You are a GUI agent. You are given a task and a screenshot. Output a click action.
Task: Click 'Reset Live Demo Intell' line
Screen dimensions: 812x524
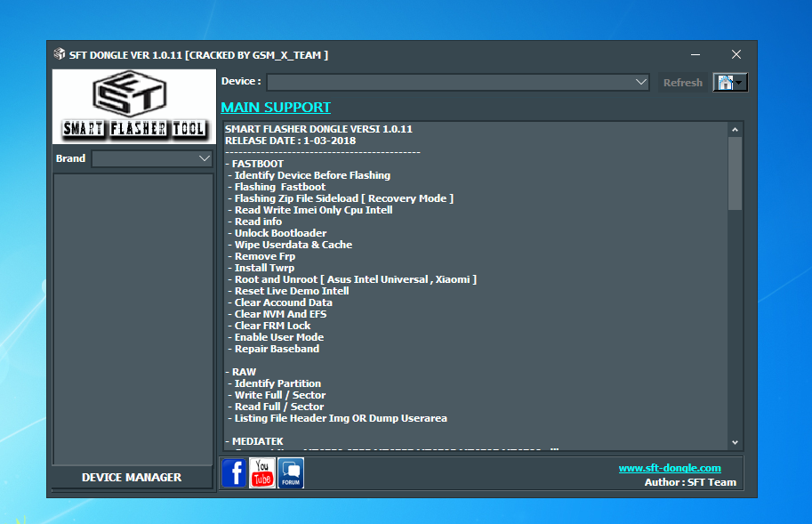(x=287, y=291)
